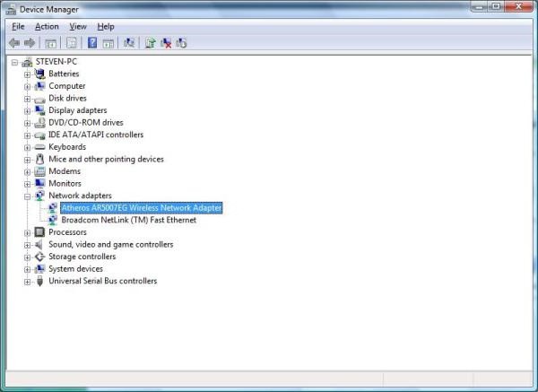Viewport: 538px width, 392px height.
Task: Collapse the Network adapters category
Action: click(28, 196)
